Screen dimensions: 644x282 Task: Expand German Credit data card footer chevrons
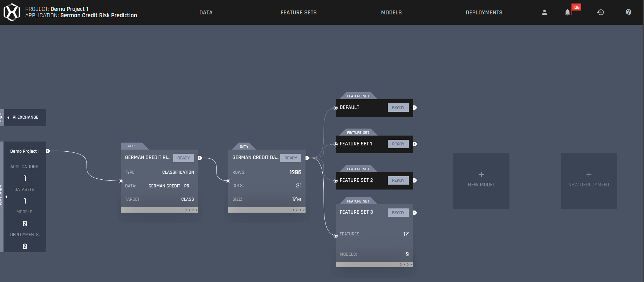(299, 210)
